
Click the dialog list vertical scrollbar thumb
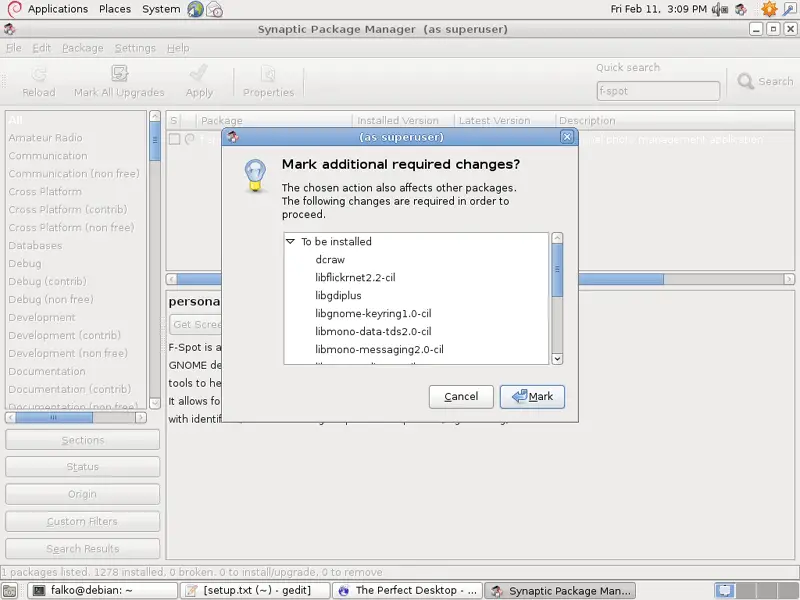557,270
